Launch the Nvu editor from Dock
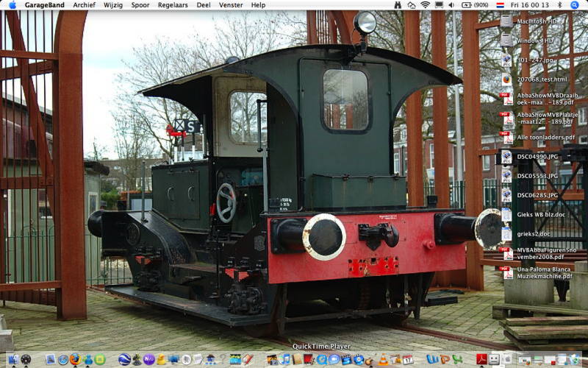 click(x=149, y=359)
